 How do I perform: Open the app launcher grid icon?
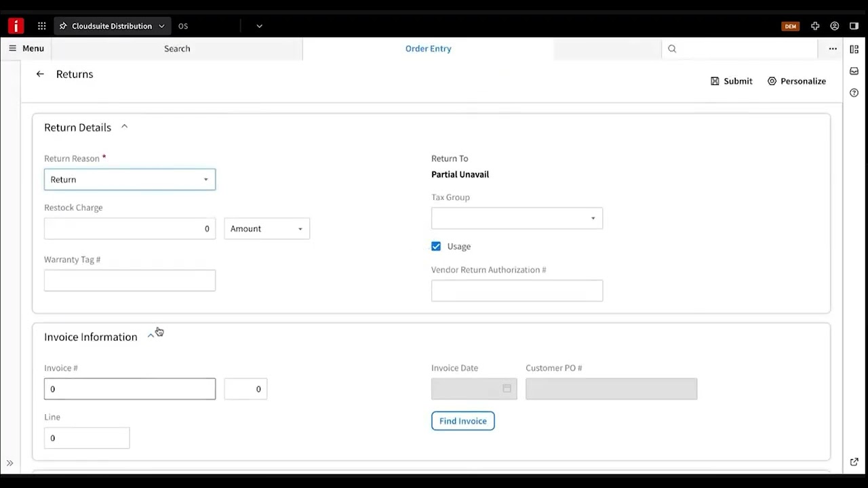point(42,26)
